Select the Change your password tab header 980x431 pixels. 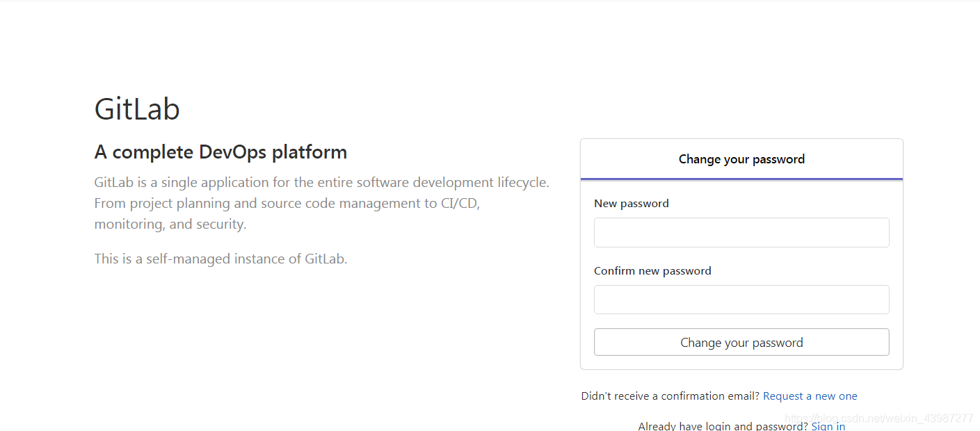pos(741,159)
